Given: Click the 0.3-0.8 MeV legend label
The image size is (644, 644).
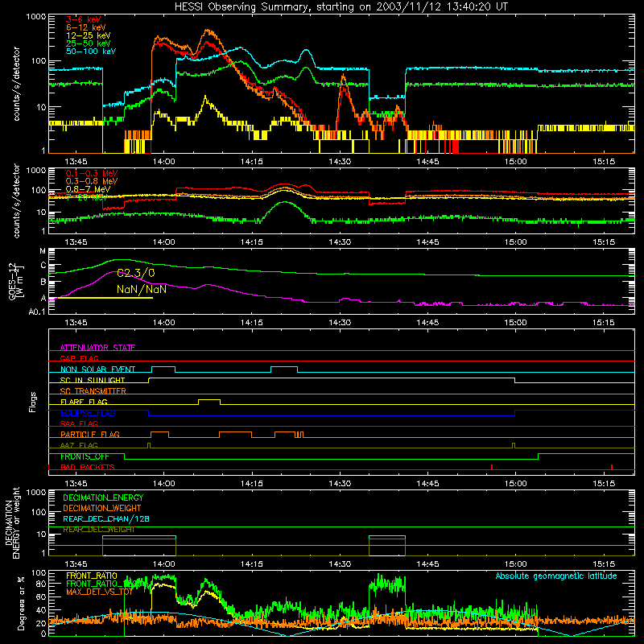Looking at the screenshot, I should coord(92,182).
